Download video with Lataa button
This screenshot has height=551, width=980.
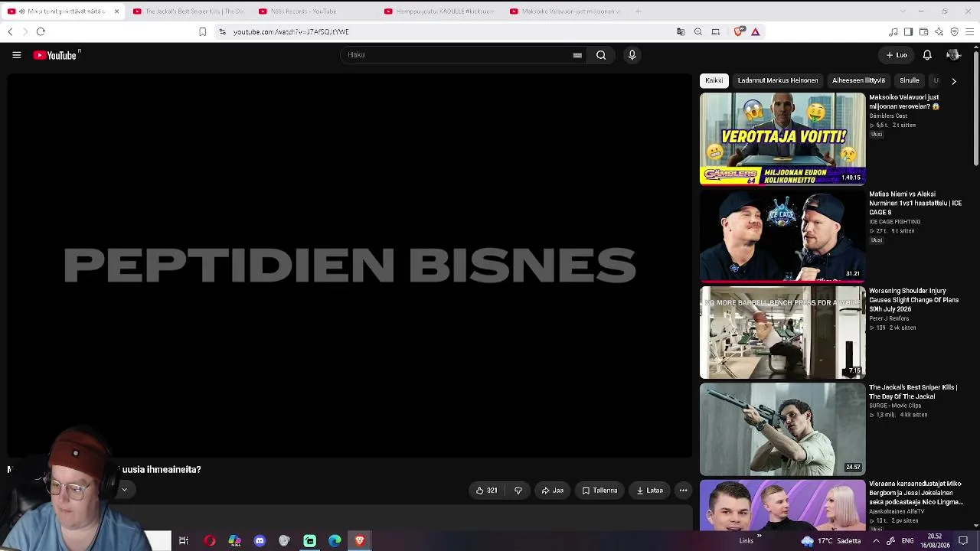650,491
